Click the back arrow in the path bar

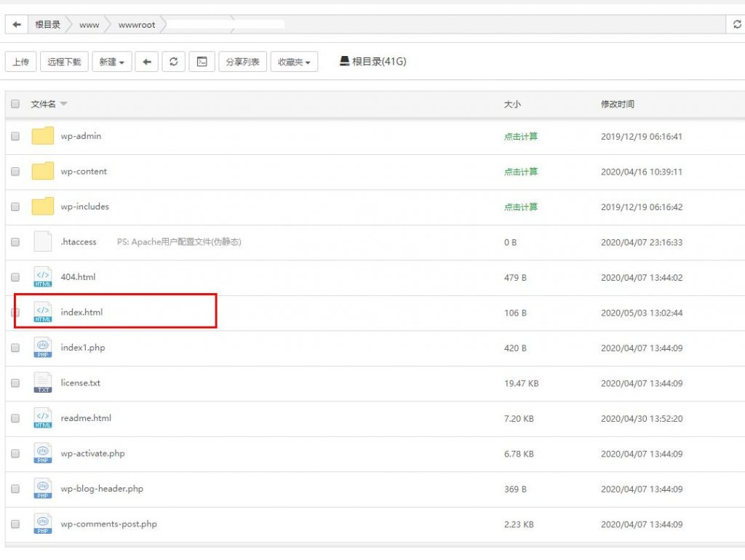click(17, 25)
